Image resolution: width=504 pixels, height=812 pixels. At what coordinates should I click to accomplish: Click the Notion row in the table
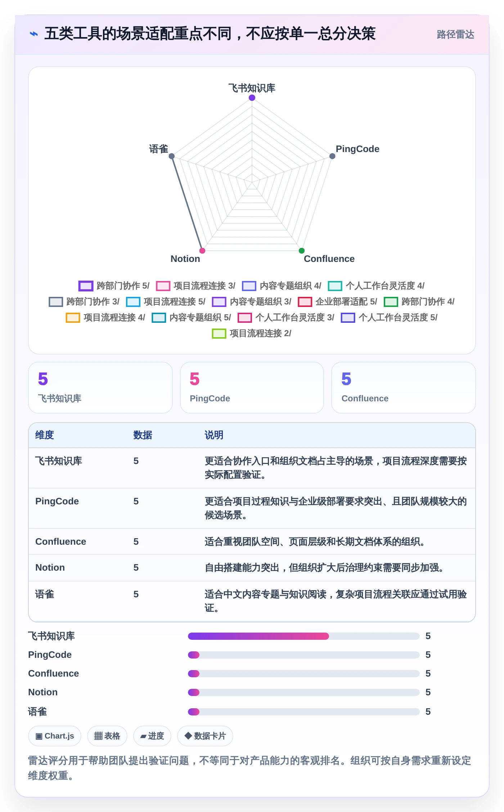[252, 567]
